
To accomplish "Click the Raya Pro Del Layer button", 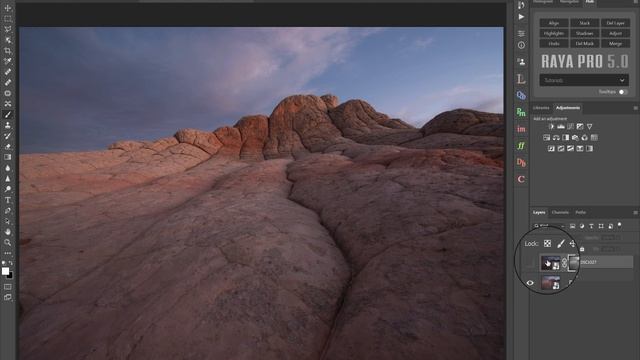I will pyautogui.click(x=615, y=23).
